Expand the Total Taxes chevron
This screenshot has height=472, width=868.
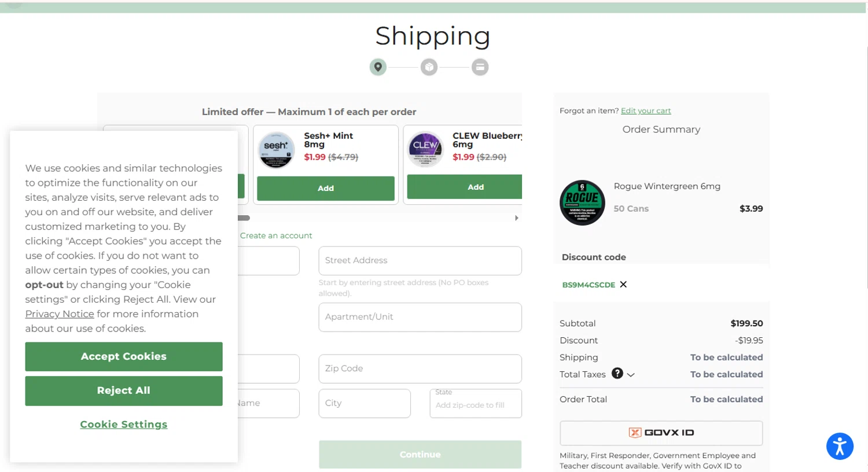[631, 375]
